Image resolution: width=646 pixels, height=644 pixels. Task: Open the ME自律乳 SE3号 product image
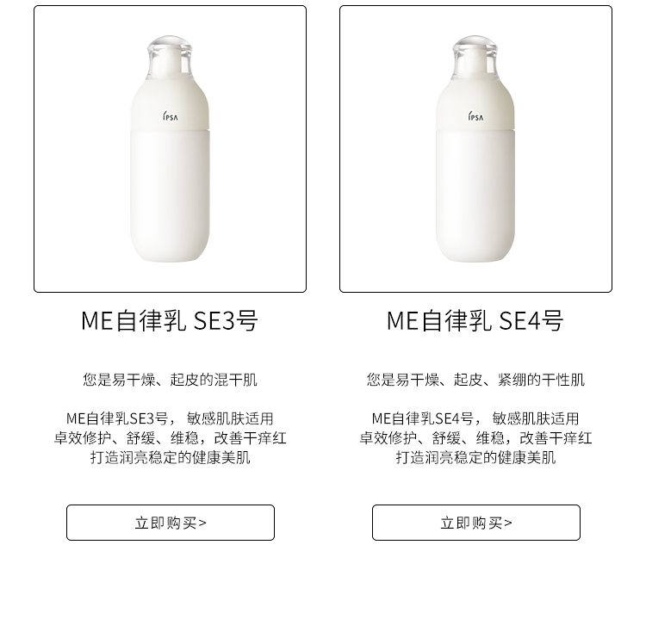(170, 149)
